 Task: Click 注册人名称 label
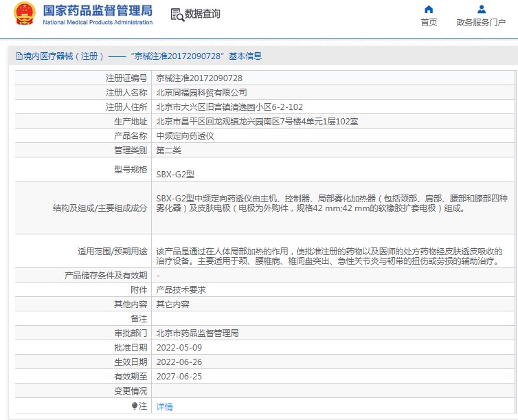coord(126,93)
